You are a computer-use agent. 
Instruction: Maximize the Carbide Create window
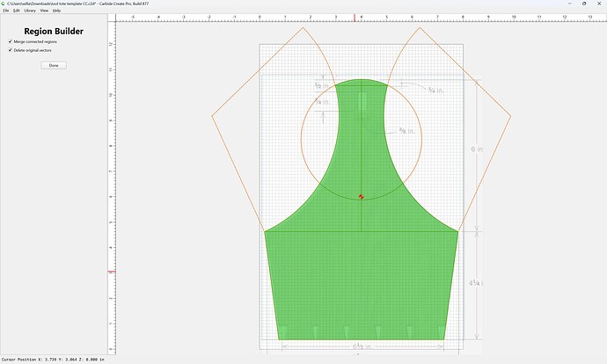click(584, 4)
